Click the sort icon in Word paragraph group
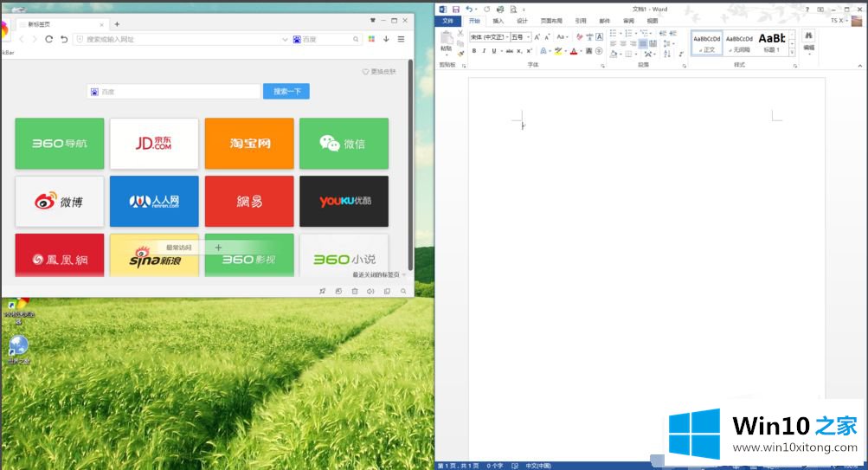This screenshot has width=868, height=470. coord(667,54)
